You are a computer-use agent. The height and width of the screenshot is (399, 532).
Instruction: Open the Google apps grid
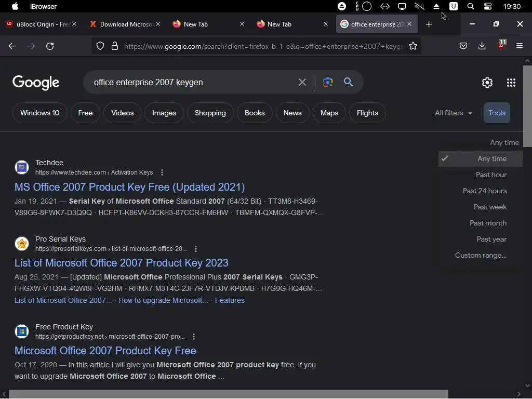coord(511,83)
